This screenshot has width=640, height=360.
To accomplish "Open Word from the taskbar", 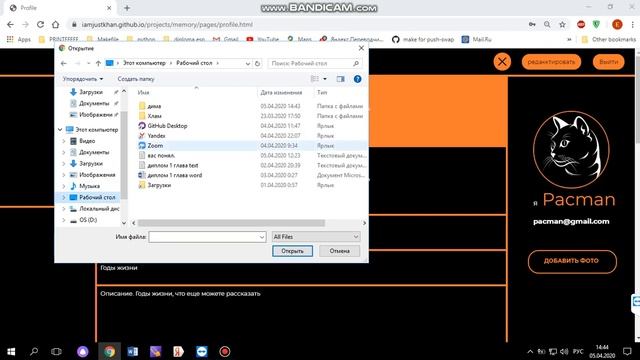I will click(x=133, y=351).
